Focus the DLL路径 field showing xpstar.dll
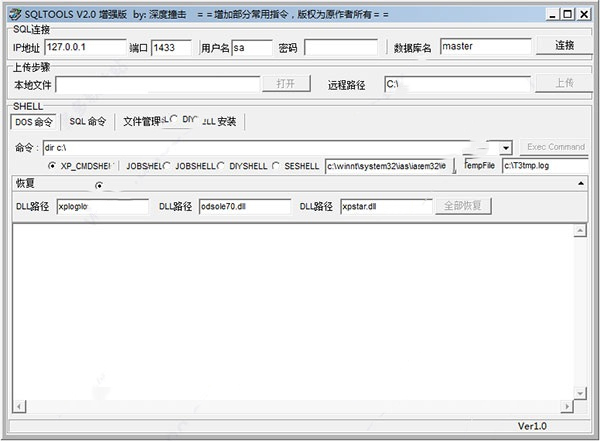The height and width of the screenshot is (441, 600). [386, 206]
